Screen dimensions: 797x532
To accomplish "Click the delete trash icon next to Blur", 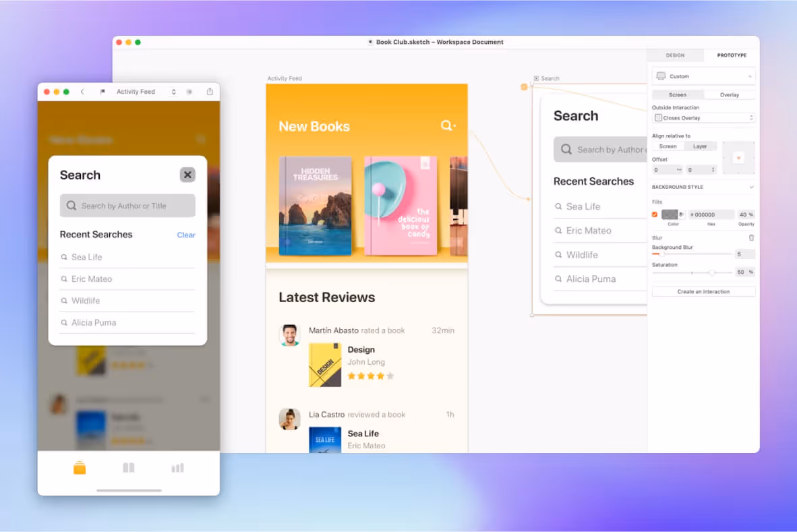I will (751, 237).
